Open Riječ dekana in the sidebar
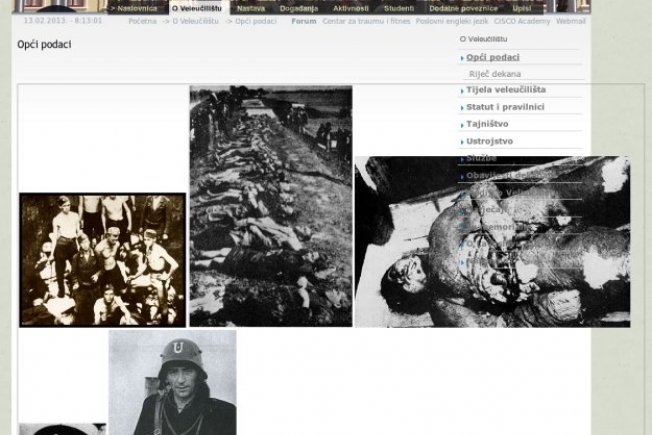 pos(495,74)
